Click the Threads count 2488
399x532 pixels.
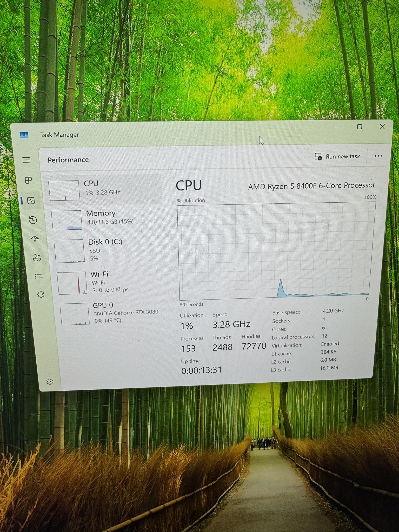[222, 347]
